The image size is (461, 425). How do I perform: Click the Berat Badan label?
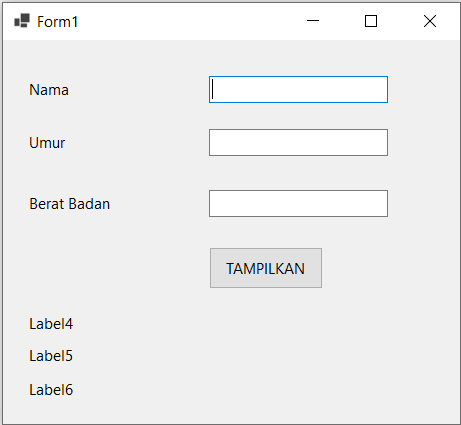(70, 204)
